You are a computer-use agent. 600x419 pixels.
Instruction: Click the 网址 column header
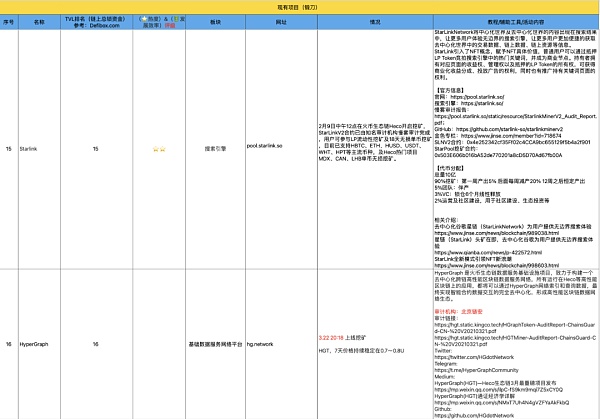[279, 19]
